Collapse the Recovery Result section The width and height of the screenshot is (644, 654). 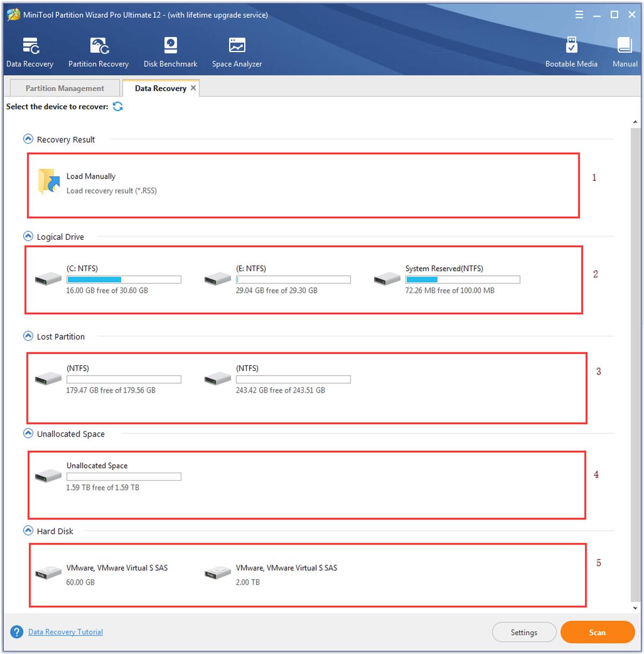coord(28,139)
